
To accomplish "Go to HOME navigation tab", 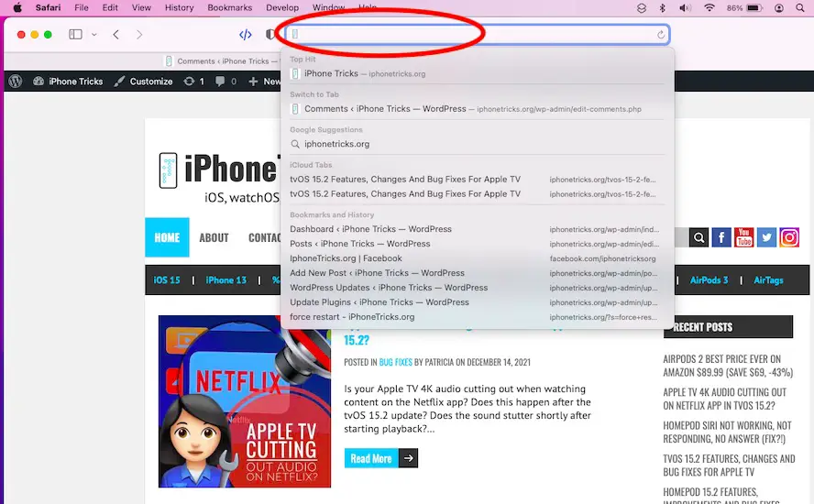I will coord(167,237).
